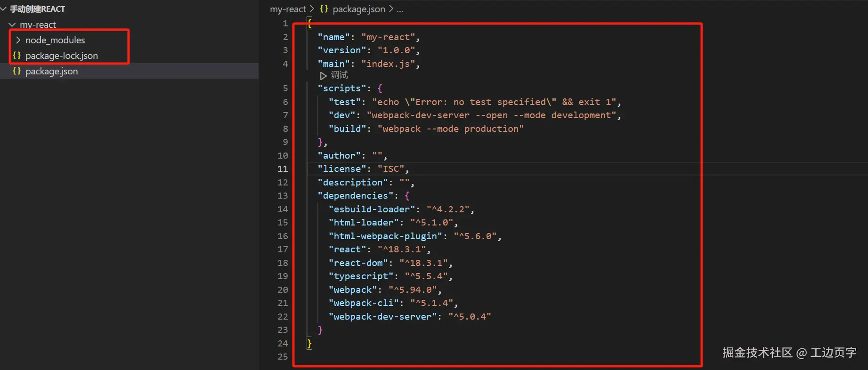Open package-lock.json in the explorer
This screenshot has width=868, height=370.
(x=62, y=56)
